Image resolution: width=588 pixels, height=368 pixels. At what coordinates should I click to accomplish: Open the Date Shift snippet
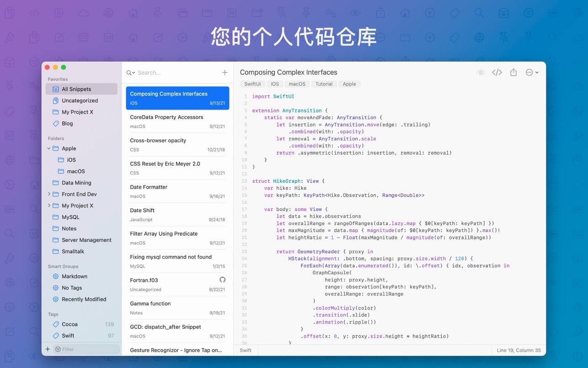point(177,215)
